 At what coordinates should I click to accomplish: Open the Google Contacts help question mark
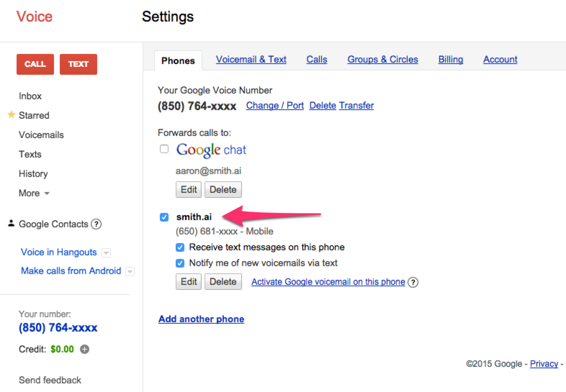coord(96,224)
